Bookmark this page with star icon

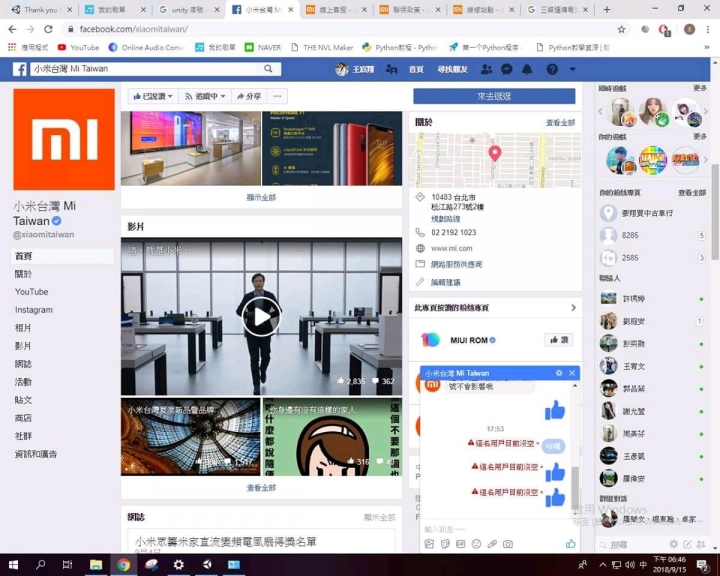(621, 29)
